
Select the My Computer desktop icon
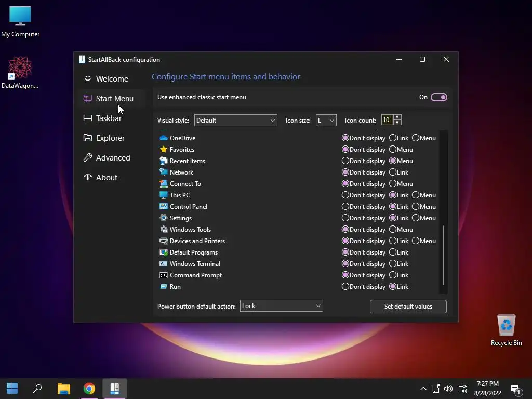[x=20, y=22]
